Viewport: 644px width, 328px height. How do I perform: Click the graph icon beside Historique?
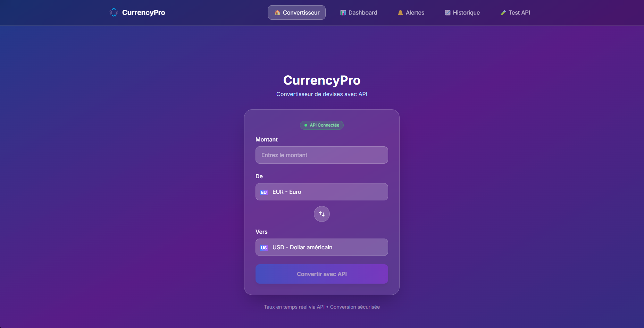[448, 12]
